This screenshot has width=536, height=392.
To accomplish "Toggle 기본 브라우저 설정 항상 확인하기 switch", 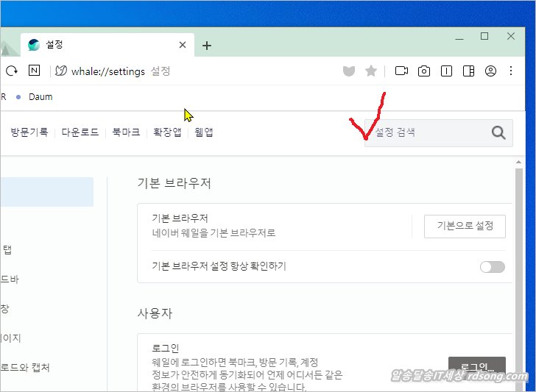I will click(493, 267).
